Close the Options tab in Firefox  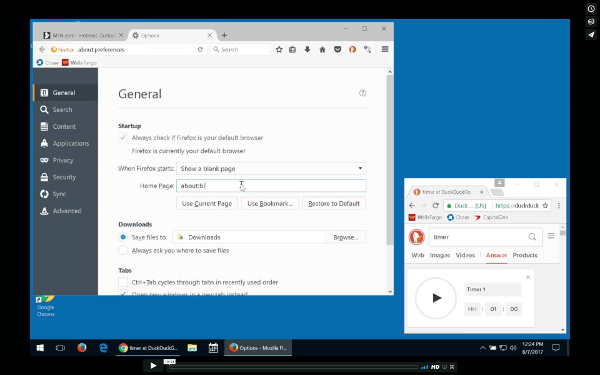210,35
